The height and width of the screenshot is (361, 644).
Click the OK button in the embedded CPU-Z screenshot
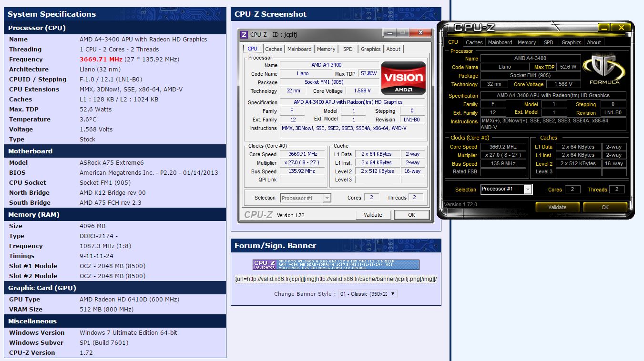(411, 215)
